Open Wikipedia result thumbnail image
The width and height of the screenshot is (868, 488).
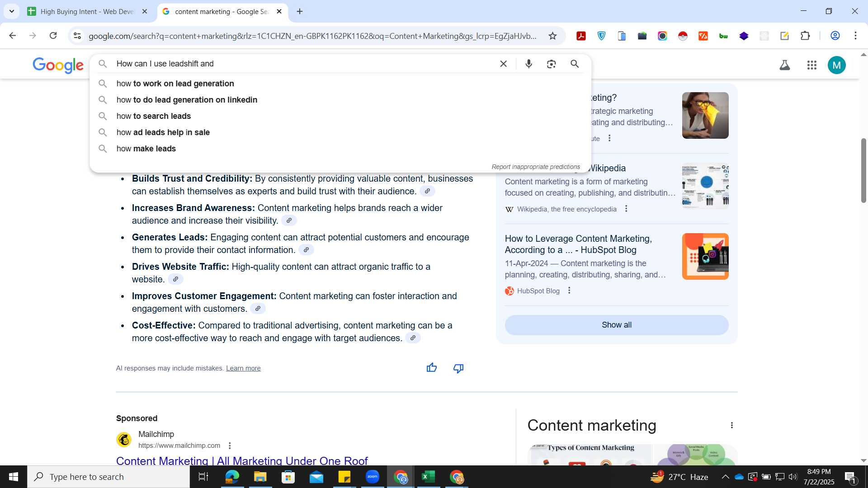[x=705, y=186]
